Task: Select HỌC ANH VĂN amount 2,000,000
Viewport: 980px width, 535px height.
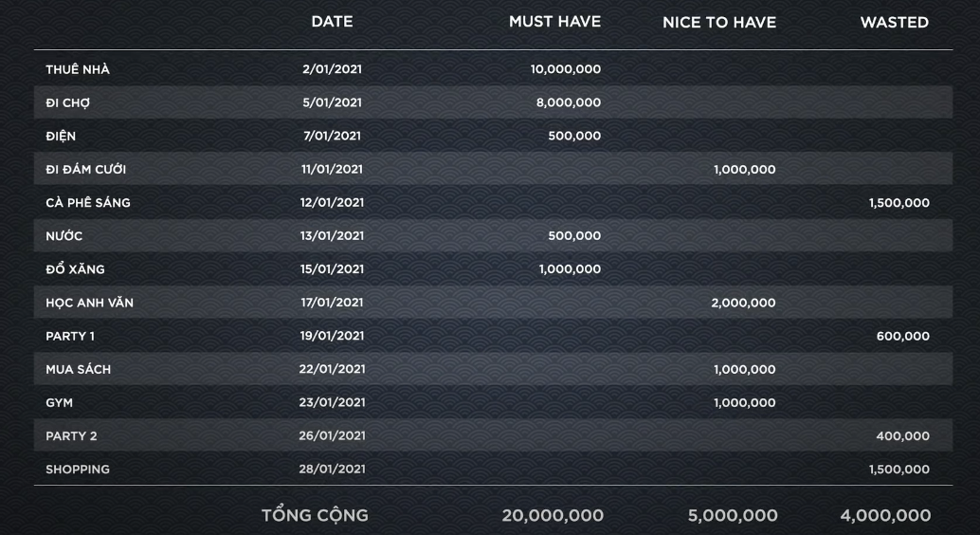Action: click(x=743, y=303)
